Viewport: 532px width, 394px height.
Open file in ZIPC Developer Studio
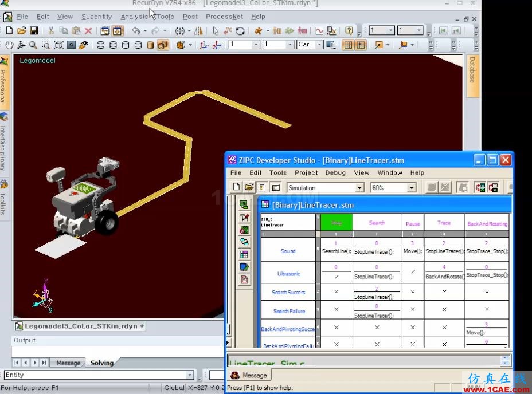tap(249, 187)
